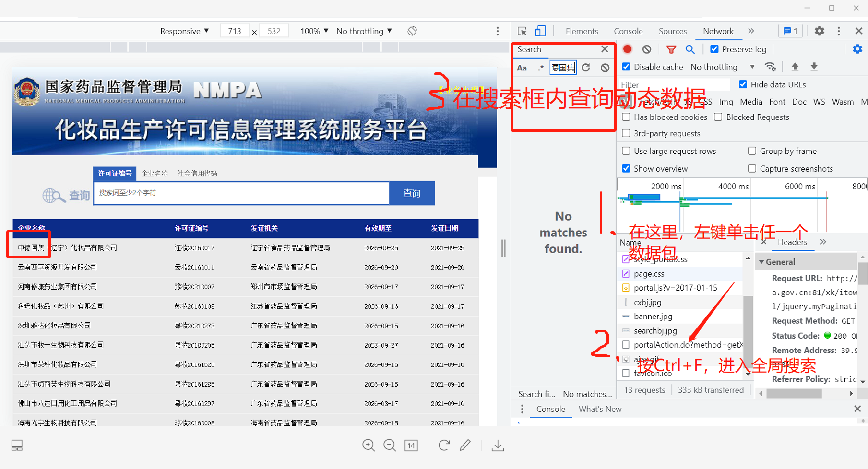This screenshot has height=469, width=868.
Task: Select the Headers detail tab
Action: pyautogui.click(x=792, y=242)
